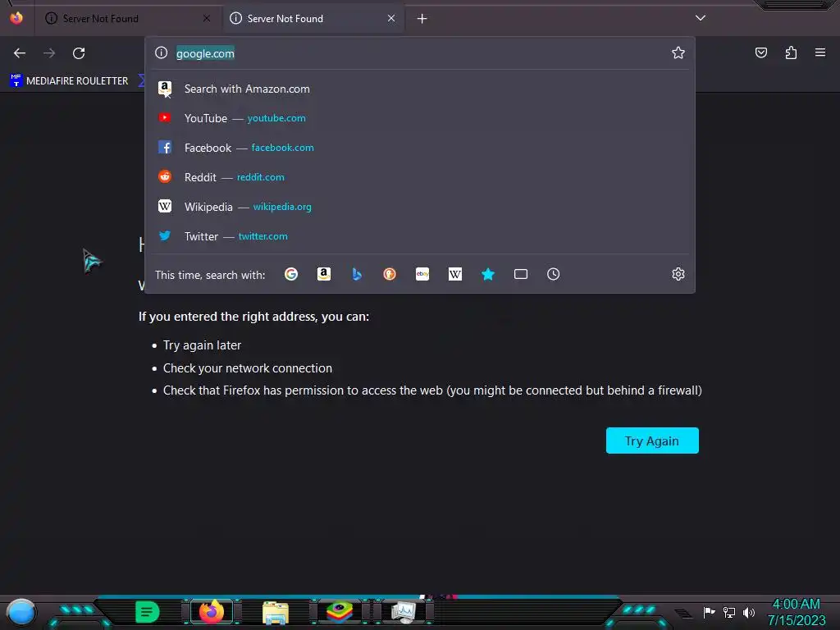The width and height of the screenshot is (840, 630).
Task: Search this time with Amazon icon
Action: tap(324, 274)
